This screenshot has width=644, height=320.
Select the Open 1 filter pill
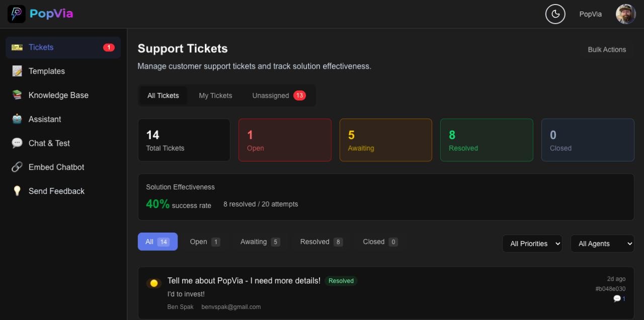tap(204, 242)
